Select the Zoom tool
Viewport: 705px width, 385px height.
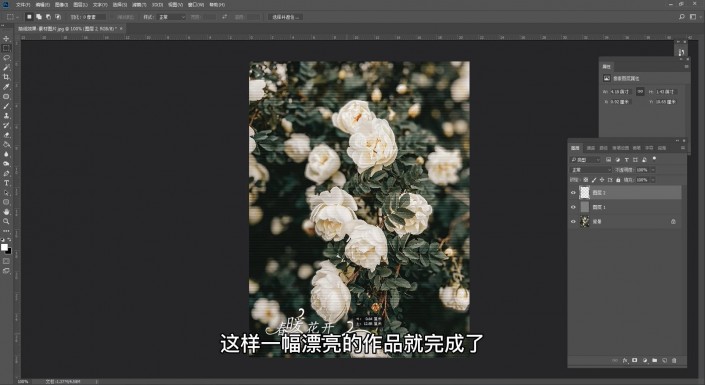6,221
